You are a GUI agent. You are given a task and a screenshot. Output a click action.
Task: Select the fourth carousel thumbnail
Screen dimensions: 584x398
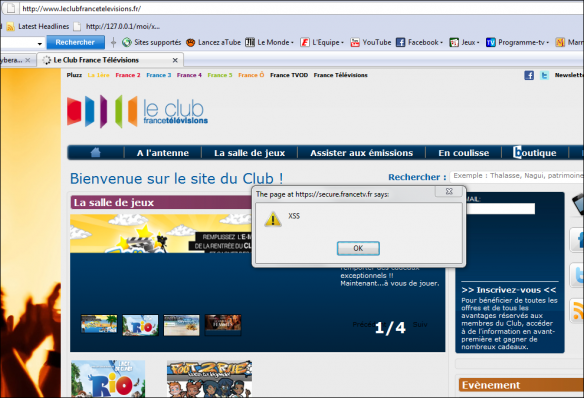[223, 324]
